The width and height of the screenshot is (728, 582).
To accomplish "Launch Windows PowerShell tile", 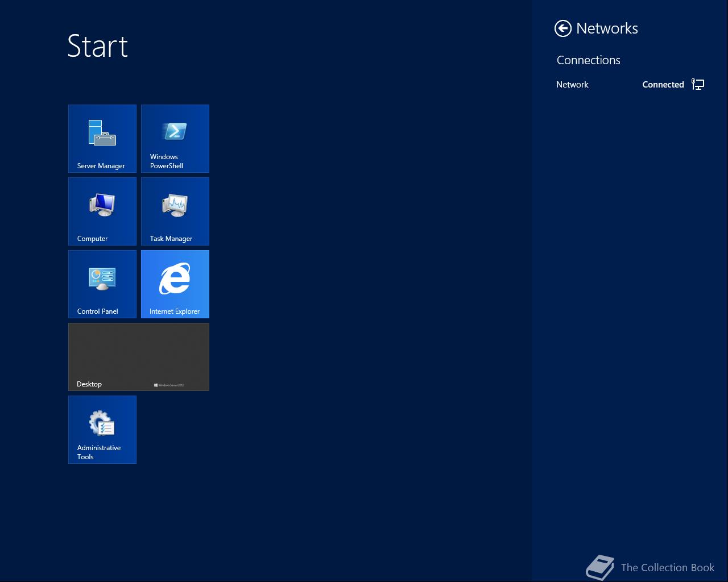I will tap(175, 139).
